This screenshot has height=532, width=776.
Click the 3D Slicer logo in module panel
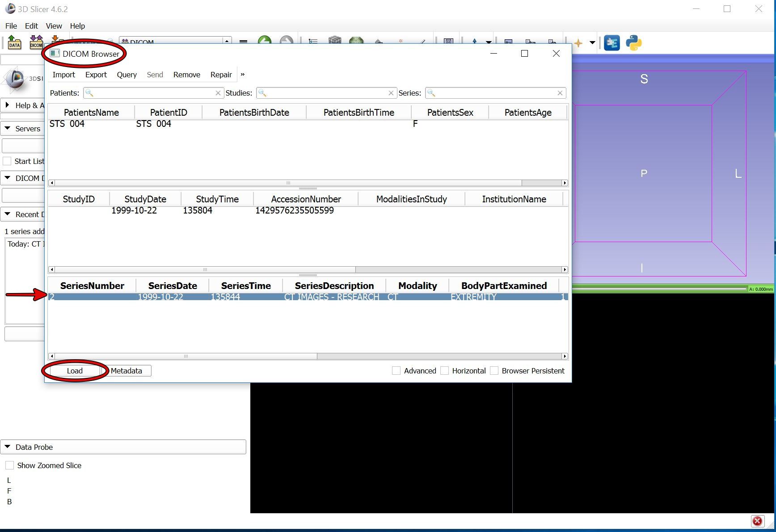[16, 80]
